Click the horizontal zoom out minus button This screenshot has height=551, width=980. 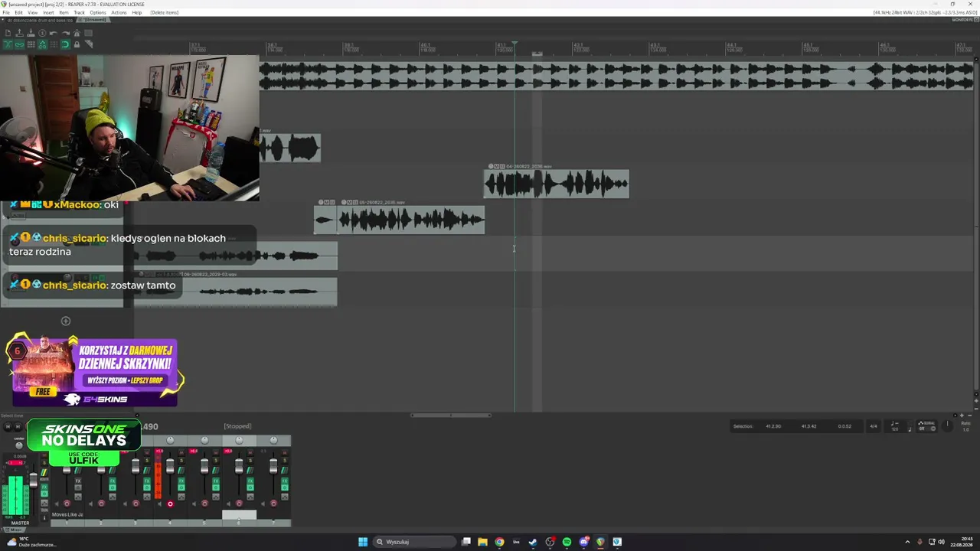(x=970, y=416)
